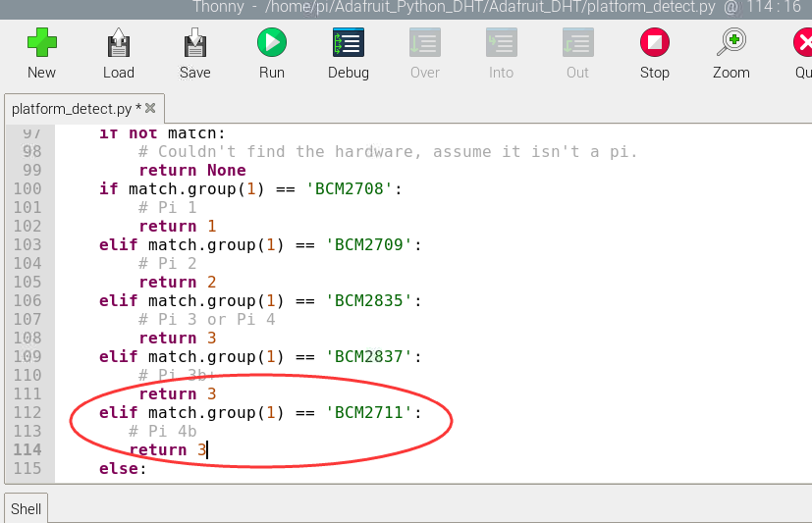
Task: Click the 'return 2' statement
Action: pos(178,282)
